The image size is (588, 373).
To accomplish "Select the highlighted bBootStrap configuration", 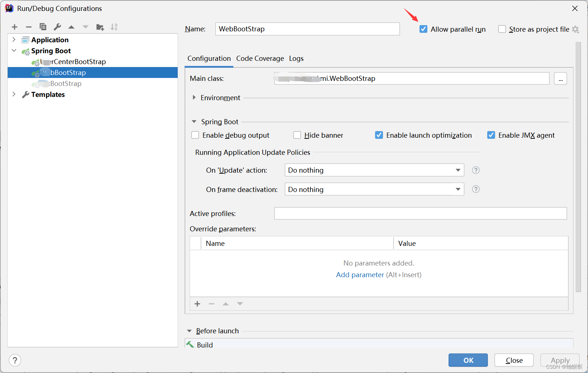I will [x=92, y=72].
